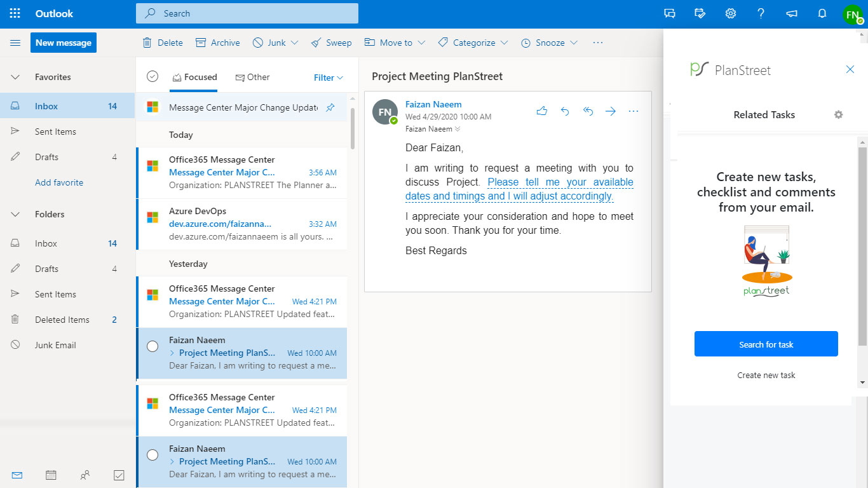Screen dimensions: 868x488
Task: Click the Faizan Naeem sender name link
Action: pyautogui.click(x=433, y=104)
